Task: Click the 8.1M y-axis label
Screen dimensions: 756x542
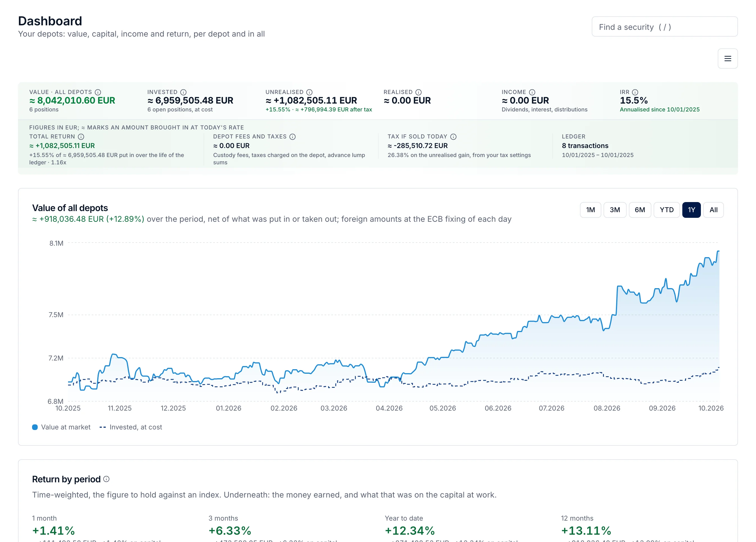Action: pyautogui.click(x=56, y=243)
